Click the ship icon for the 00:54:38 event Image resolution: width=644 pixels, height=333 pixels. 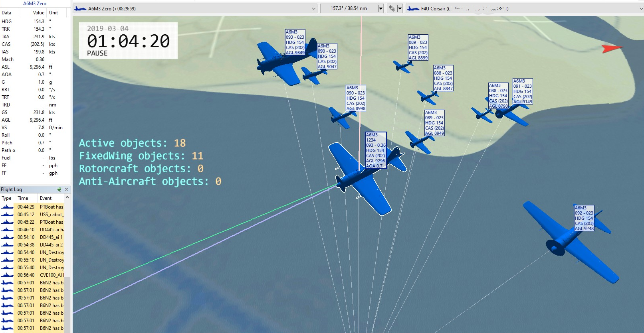(7, 244)
